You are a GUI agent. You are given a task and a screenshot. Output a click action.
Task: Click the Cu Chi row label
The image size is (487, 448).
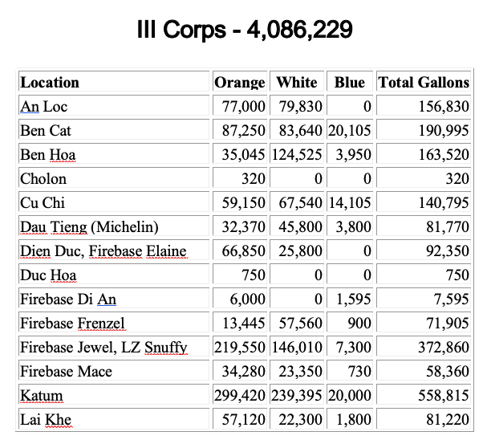[x=43, y=202]
